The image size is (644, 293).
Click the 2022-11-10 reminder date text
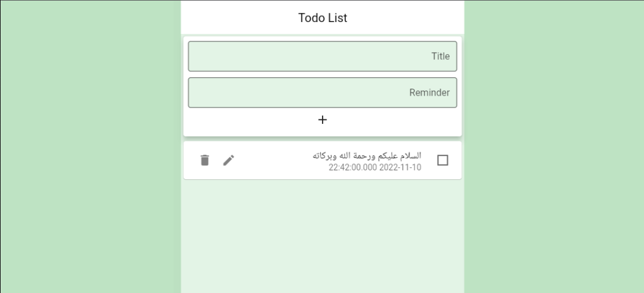pos(400,167)
